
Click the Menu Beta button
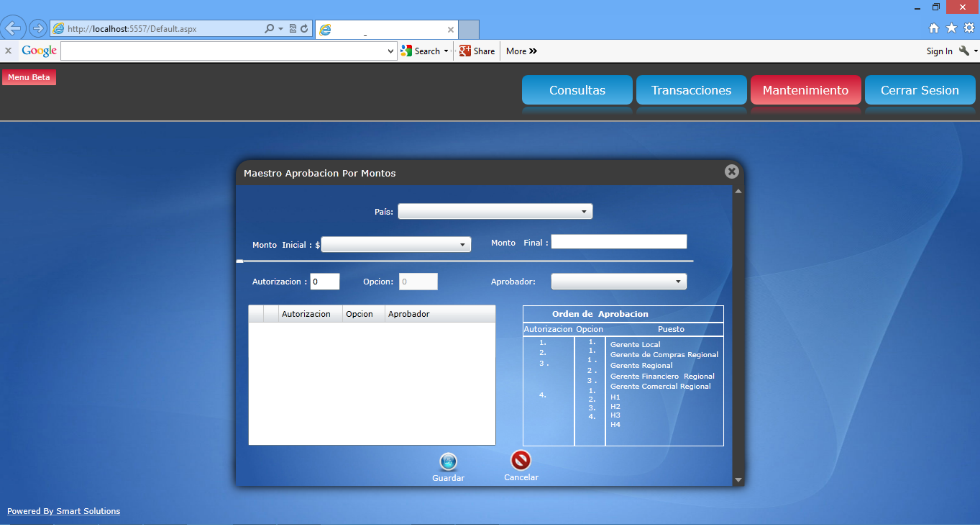click(29, 77)
